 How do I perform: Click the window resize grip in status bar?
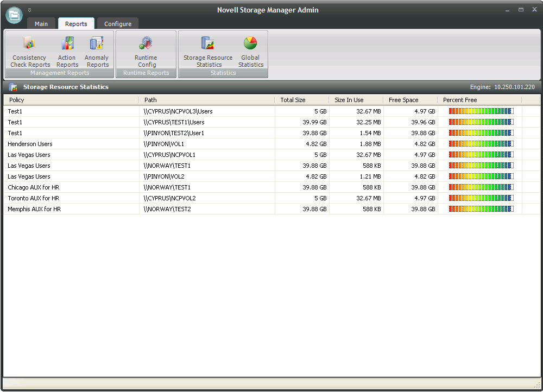[537, 384]
